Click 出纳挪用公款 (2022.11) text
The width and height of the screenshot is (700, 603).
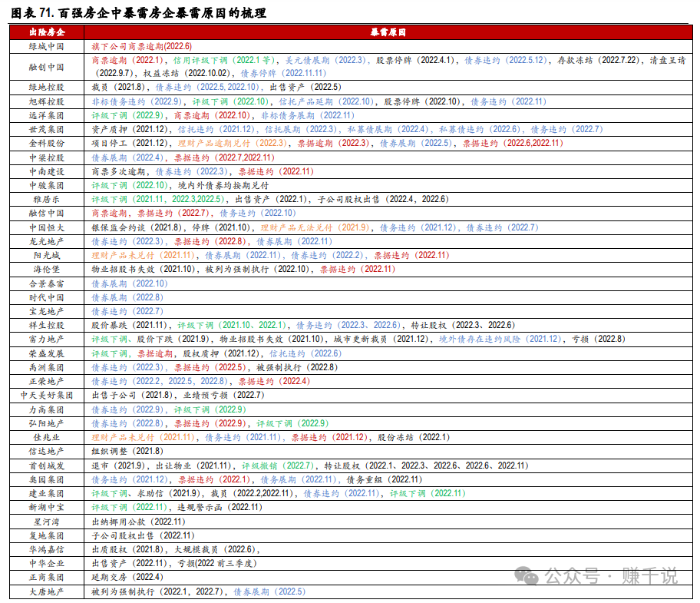[138, 522]
